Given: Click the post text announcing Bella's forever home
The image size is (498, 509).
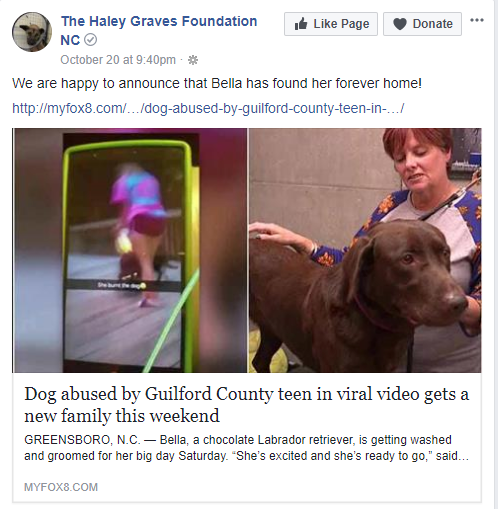Looking at the screenshot, I should tap(217, 83).
